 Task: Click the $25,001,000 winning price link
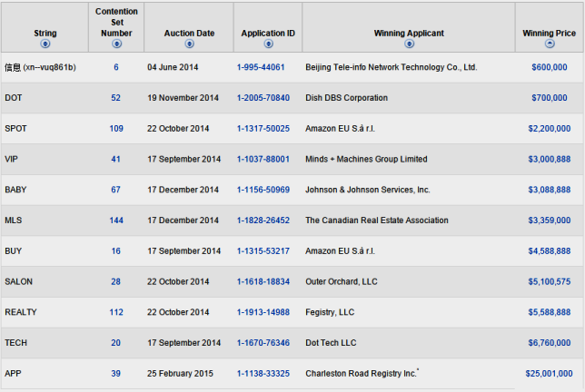click(x=549, y=373)
